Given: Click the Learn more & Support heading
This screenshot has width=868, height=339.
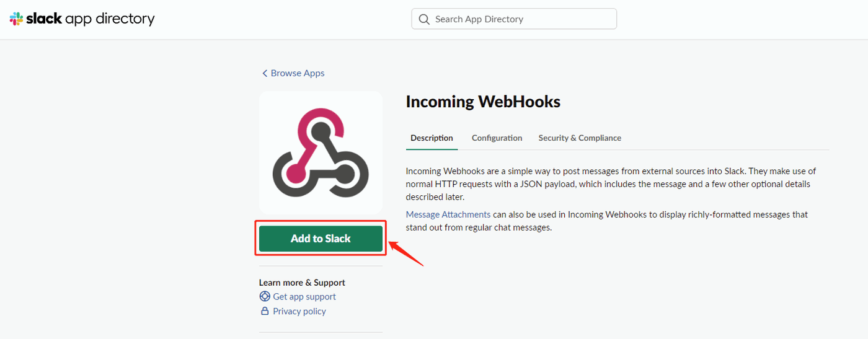Looking at the screenshot, I should (302, 283).
